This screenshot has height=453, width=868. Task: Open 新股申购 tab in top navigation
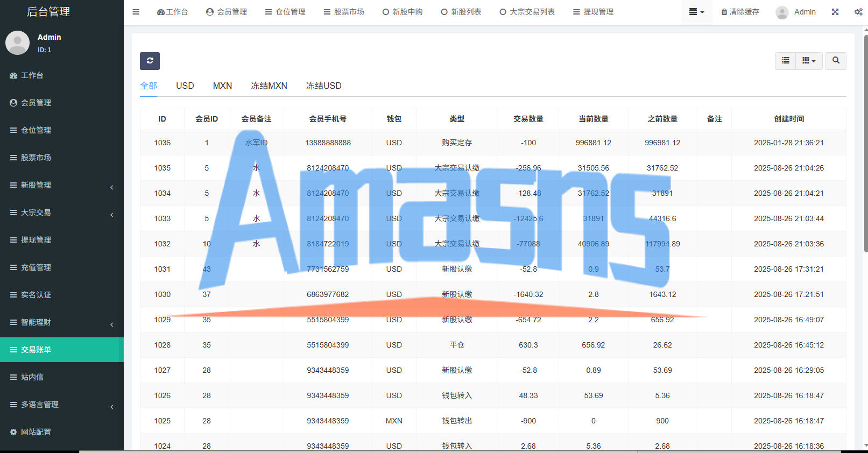point(403,12)
